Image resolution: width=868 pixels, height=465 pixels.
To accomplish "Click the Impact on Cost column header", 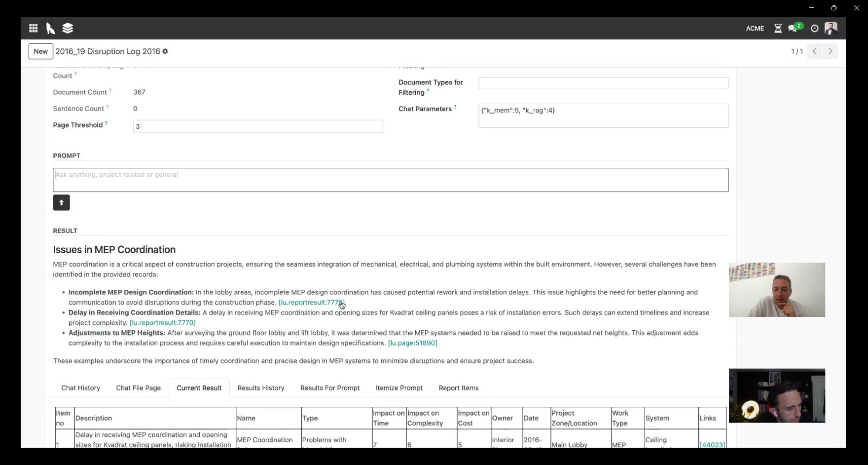I will (x=473, y=418).
